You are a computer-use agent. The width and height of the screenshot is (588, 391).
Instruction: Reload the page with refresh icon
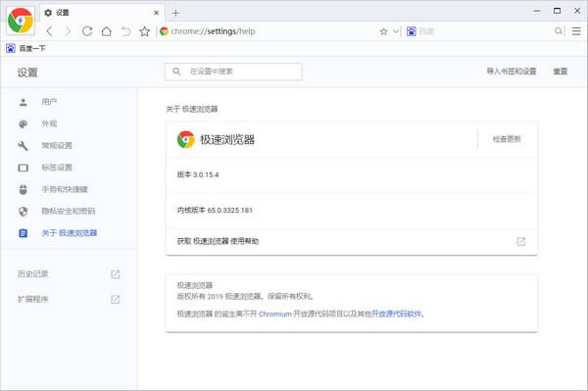[x=87, y=31]
